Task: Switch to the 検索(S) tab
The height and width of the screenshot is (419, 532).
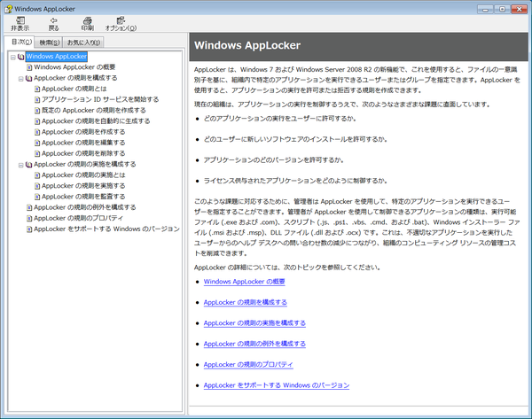Action: point(49,43)
